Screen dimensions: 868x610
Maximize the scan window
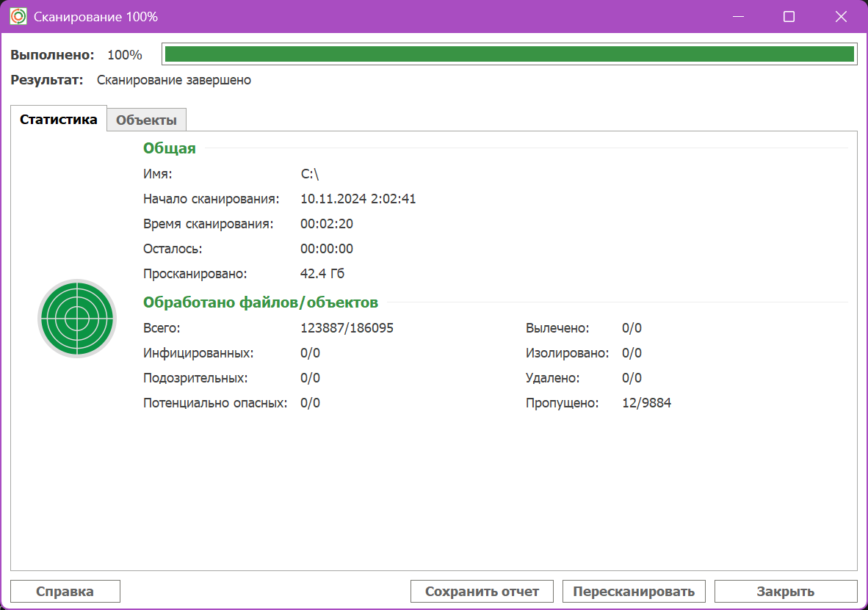tap(789, 16)
